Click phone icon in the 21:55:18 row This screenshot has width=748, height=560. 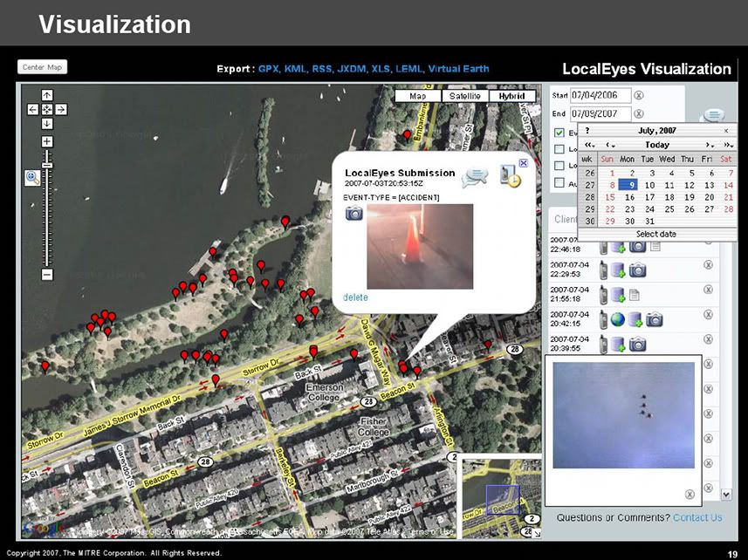(x=603, y=295)
